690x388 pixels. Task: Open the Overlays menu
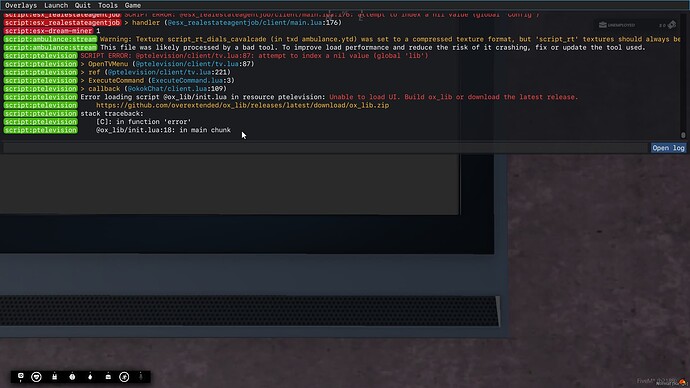[21, 5]
